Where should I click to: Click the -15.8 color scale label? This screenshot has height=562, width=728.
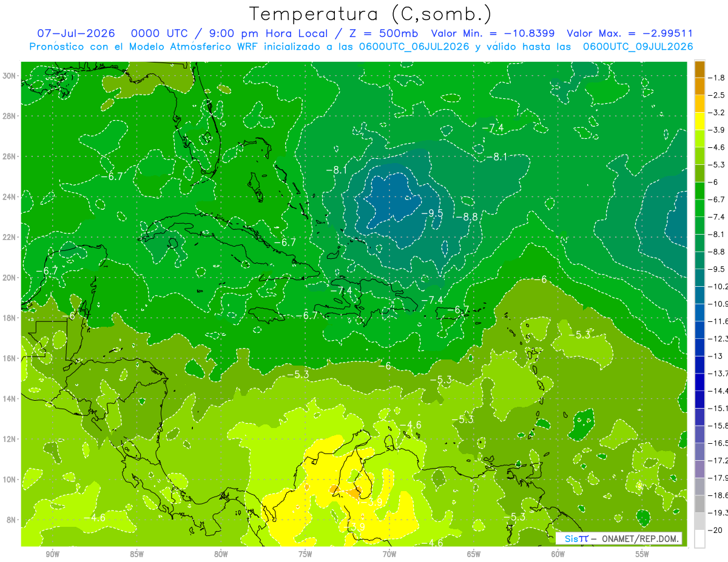click(717, 426)
